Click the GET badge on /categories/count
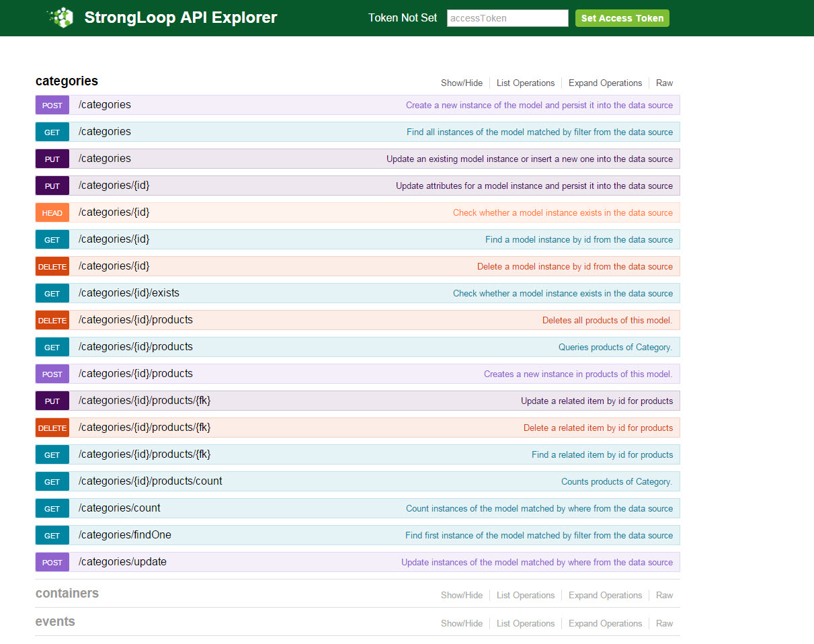 point(52,508)
